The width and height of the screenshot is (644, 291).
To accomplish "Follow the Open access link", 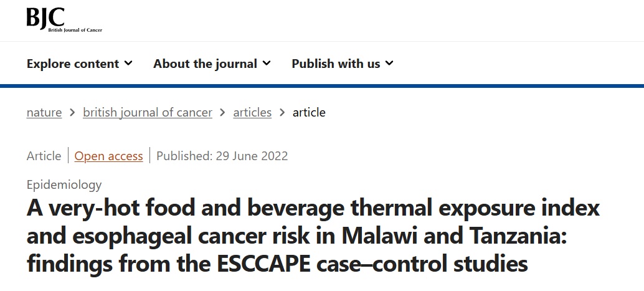I will pyautogui.click(x=109, y=156).
